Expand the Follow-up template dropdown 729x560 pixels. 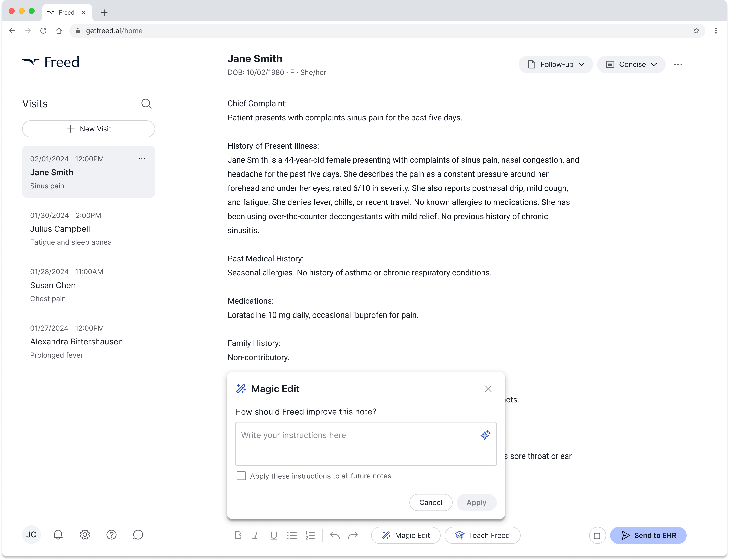555,65
